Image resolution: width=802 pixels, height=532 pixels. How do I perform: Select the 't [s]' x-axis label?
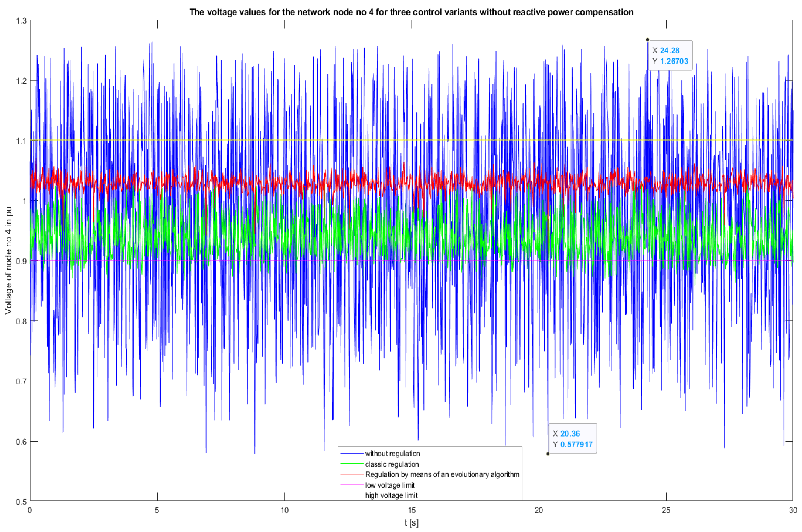411,523
